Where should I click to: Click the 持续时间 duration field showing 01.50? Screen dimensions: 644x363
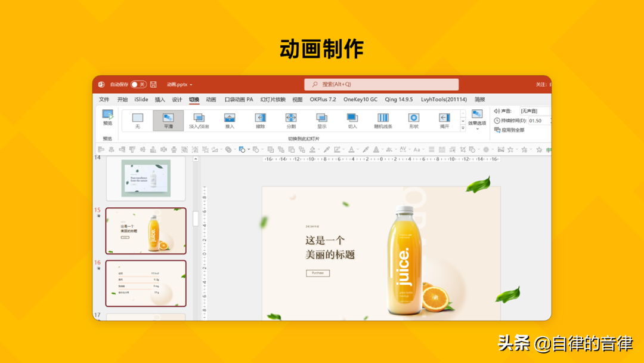click(x=539, y=121)
